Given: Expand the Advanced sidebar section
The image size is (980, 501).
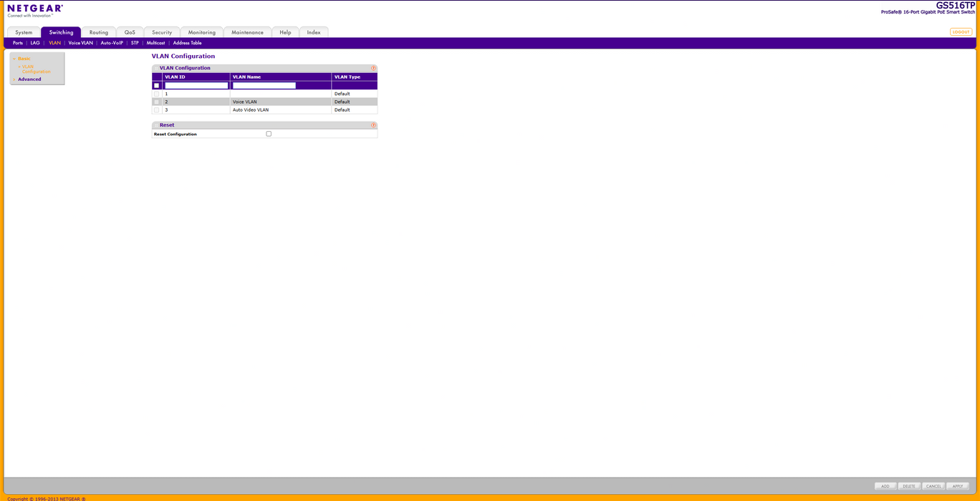Looking at the screenshot, I should click(x=29, y=79).
